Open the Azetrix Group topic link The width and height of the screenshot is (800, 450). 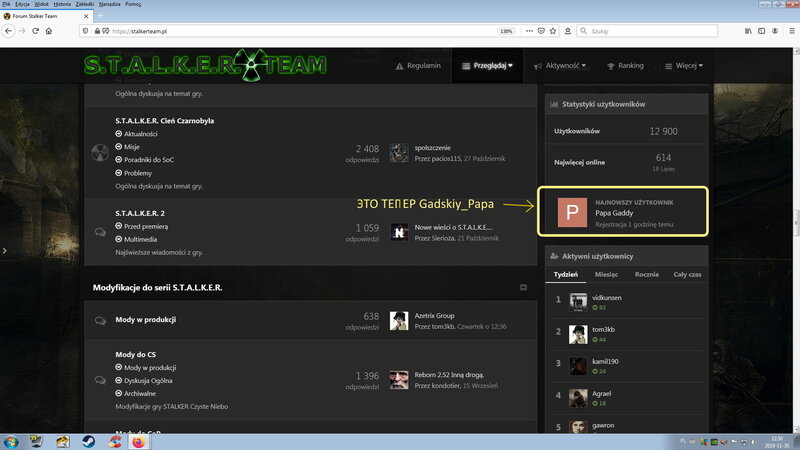434,315
